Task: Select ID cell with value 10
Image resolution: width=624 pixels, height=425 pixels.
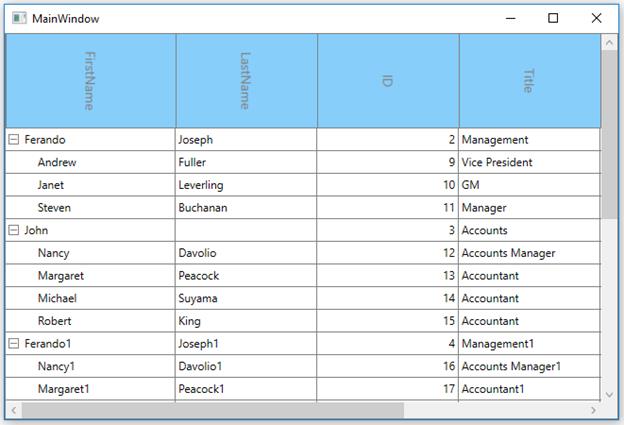Action: tap(388, 185)
